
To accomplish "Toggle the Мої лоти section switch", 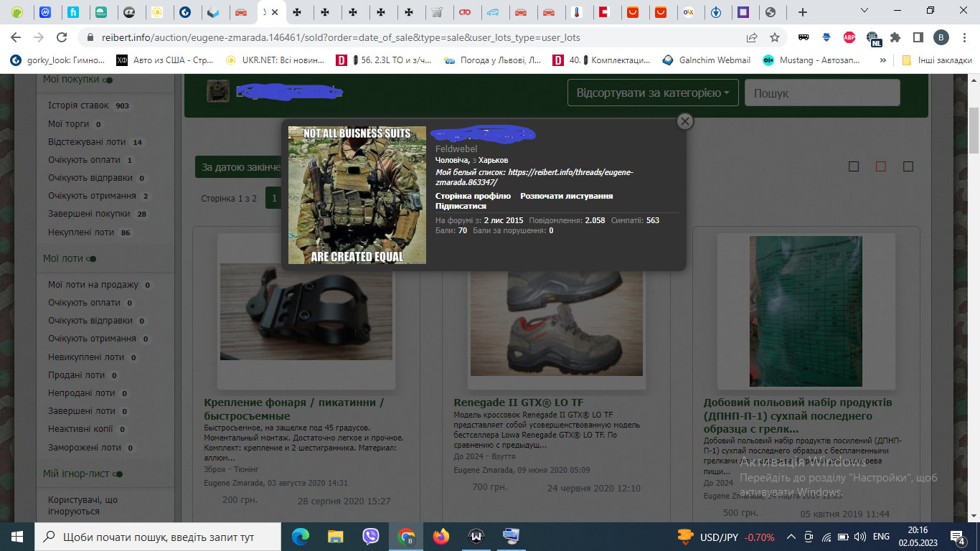I will pyautogui.click(x=91, y=259).
